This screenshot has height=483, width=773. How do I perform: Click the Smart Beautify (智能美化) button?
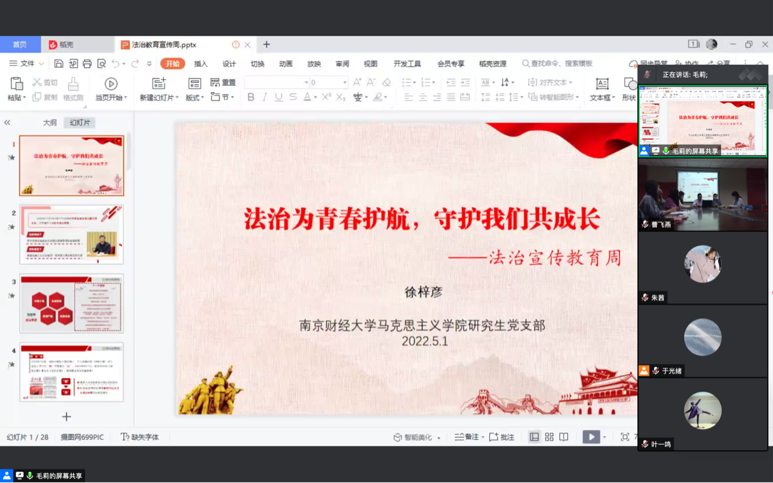pyautogui.click(x=417, y=437)
